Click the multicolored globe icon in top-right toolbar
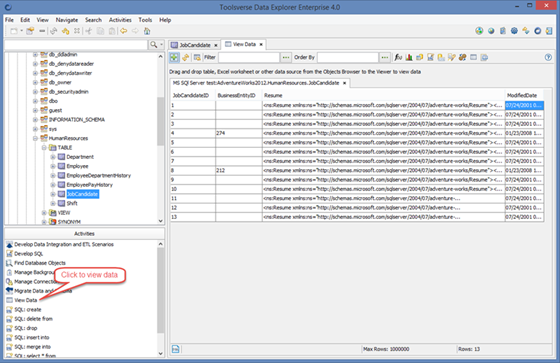This screenshot has height=363, width=560. pos(479,31)
